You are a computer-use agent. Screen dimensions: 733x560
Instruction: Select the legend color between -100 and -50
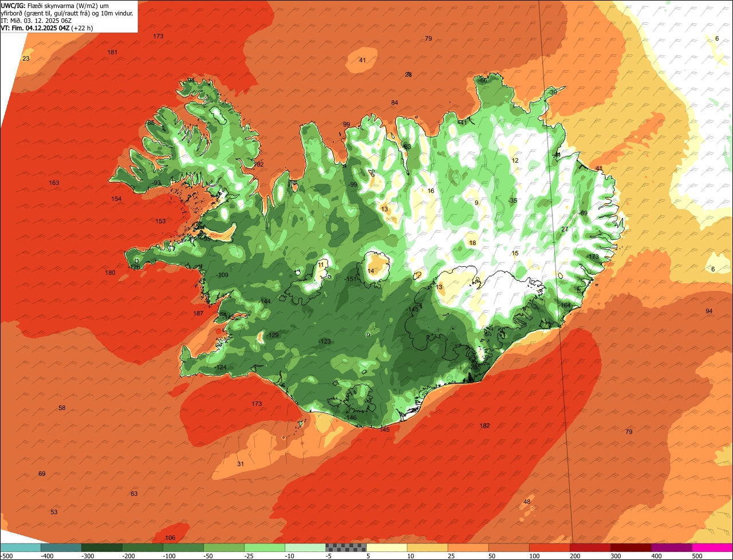[183, 547]
